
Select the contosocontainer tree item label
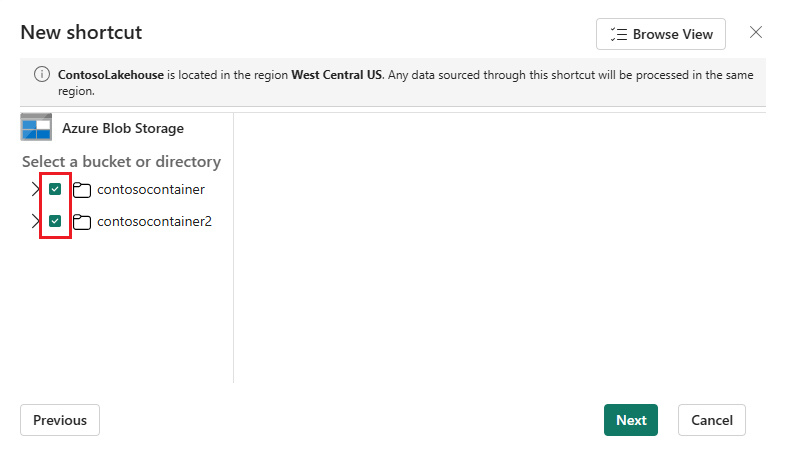tap(151, 189)
